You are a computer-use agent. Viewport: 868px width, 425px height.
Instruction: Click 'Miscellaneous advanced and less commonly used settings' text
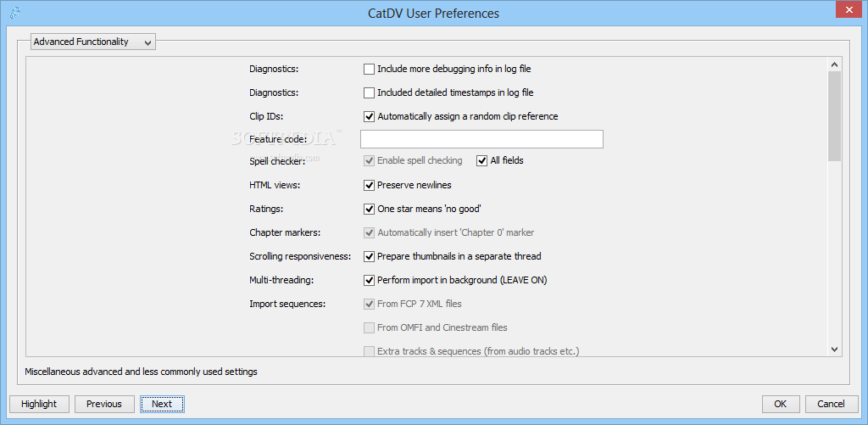142,372
